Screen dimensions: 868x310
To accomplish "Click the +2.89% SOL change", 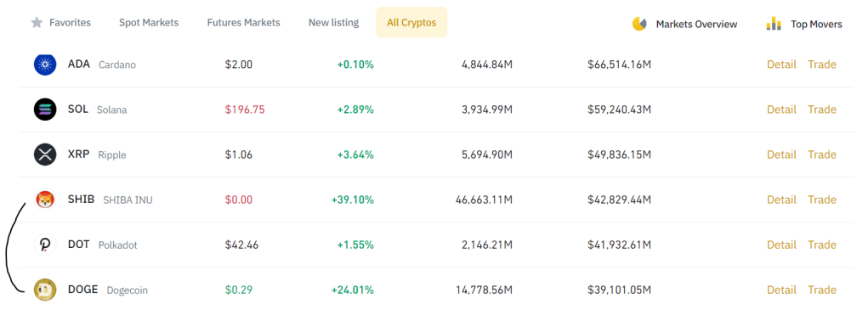I will pos(355,110).
